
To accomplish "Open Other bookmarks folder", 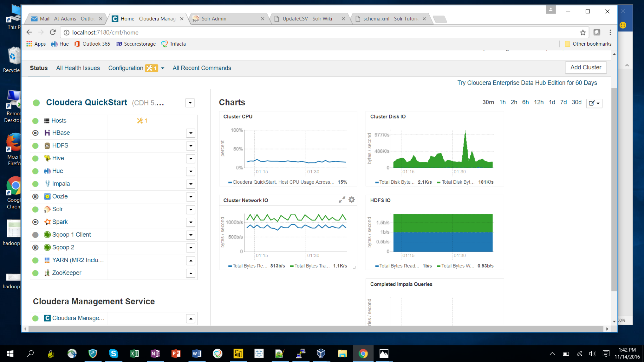I will pyautogui.click(x=588, y=44).
